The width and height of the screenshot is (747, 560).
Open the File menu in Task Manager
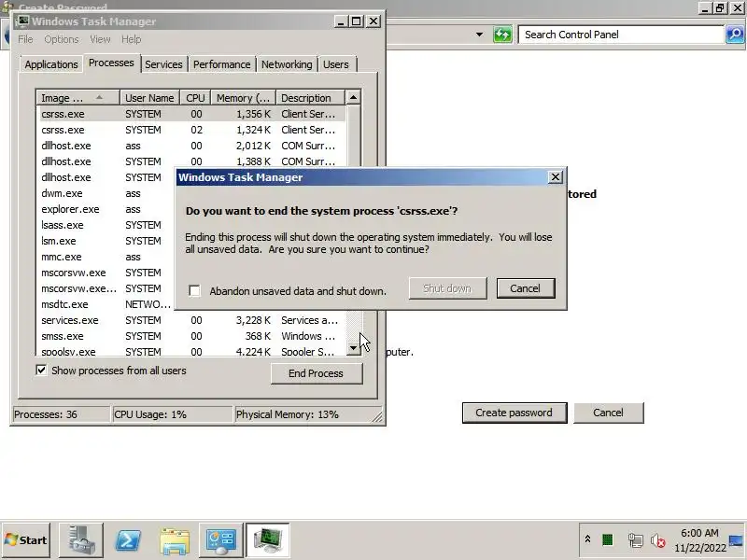pyautogui.click(x=26, y=39)
